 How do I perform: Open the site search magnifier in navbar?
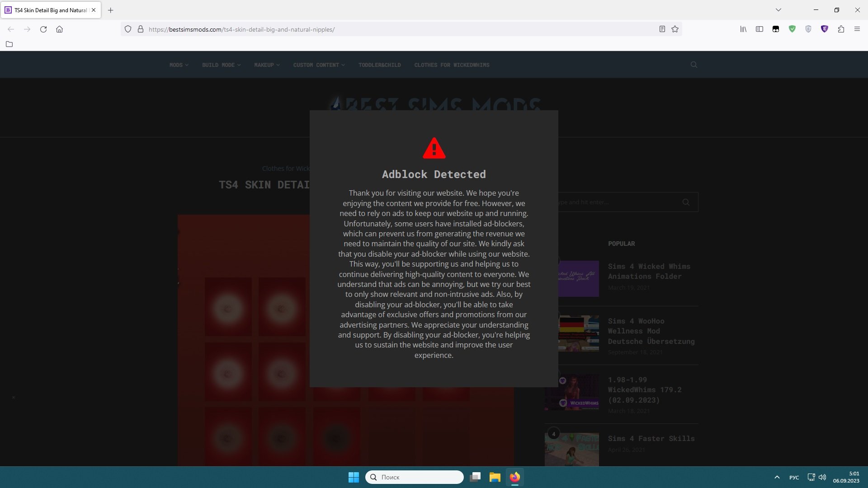(x=693, y=65)
